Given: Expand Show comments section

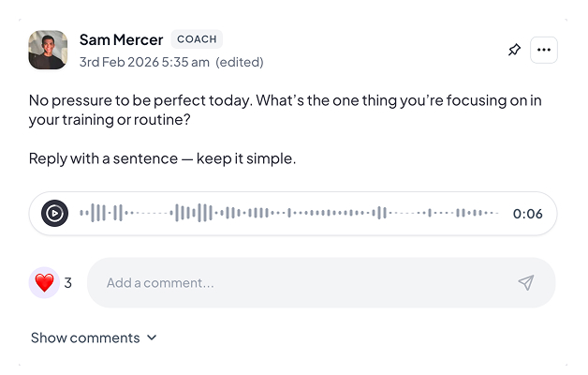Looking at the screenshot, I should (85, 337).
